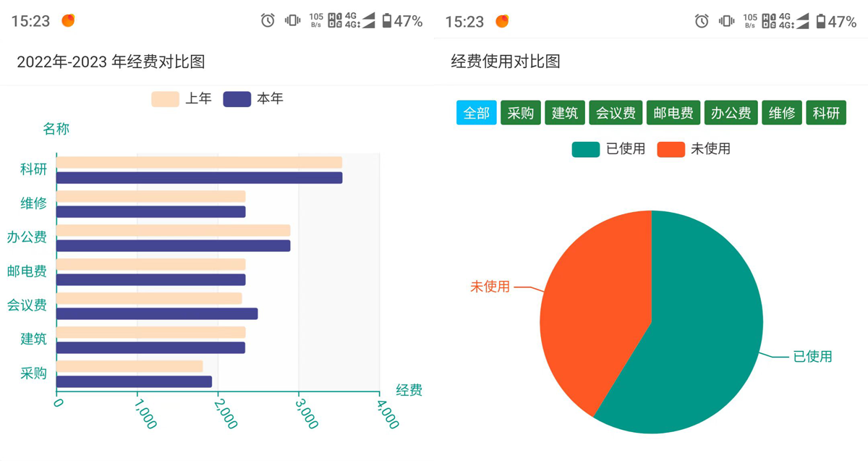Tap the orange notification icon in left status bar
Screen dimensions: 868x474
pos(68,21)
